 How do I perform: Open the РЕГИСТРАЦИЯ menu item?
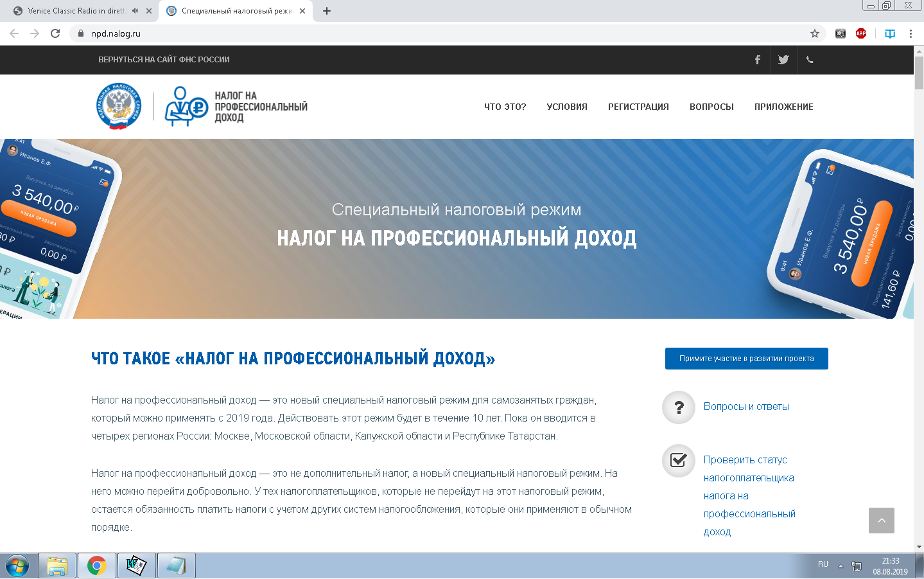click(638, 107)
